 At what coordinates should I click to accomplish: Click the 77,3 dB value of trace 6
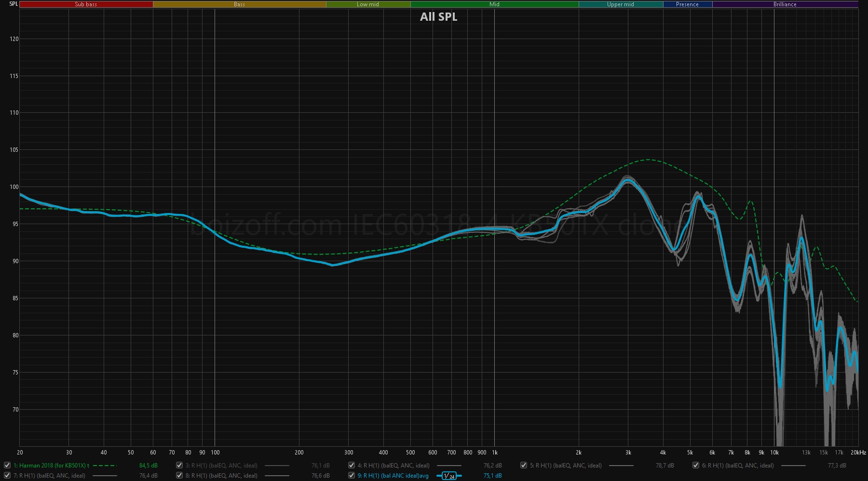point(837,466)
